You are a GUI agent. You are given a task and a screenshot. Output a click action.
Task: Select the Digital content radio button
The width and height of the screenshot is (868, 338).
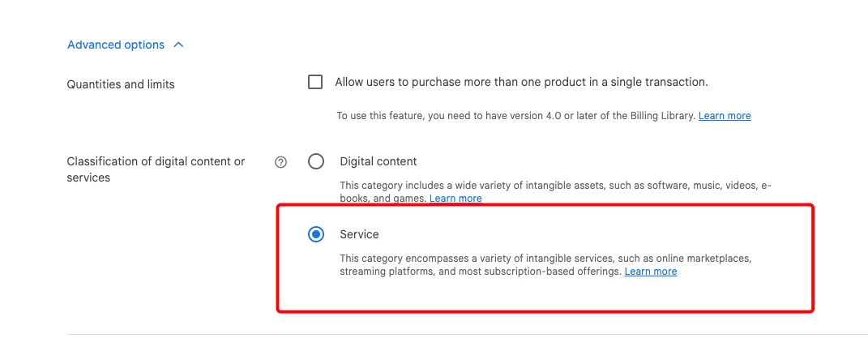coord(316,161)
